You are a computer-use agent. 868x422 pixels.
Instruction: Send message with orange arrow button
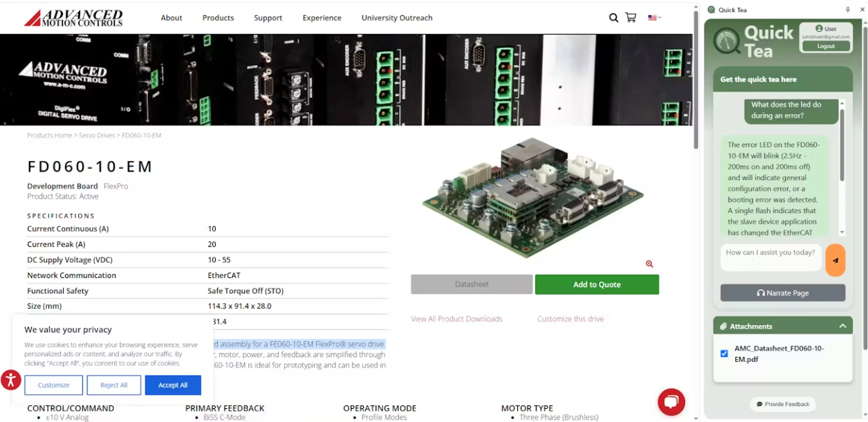tap(835, 260)
